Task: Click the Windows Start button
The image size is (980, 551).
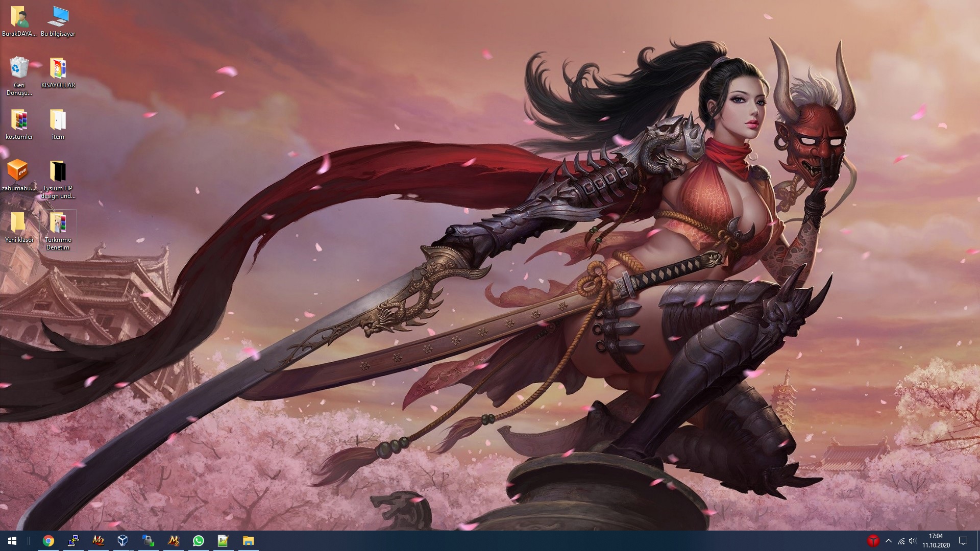Action: (12, 541)
